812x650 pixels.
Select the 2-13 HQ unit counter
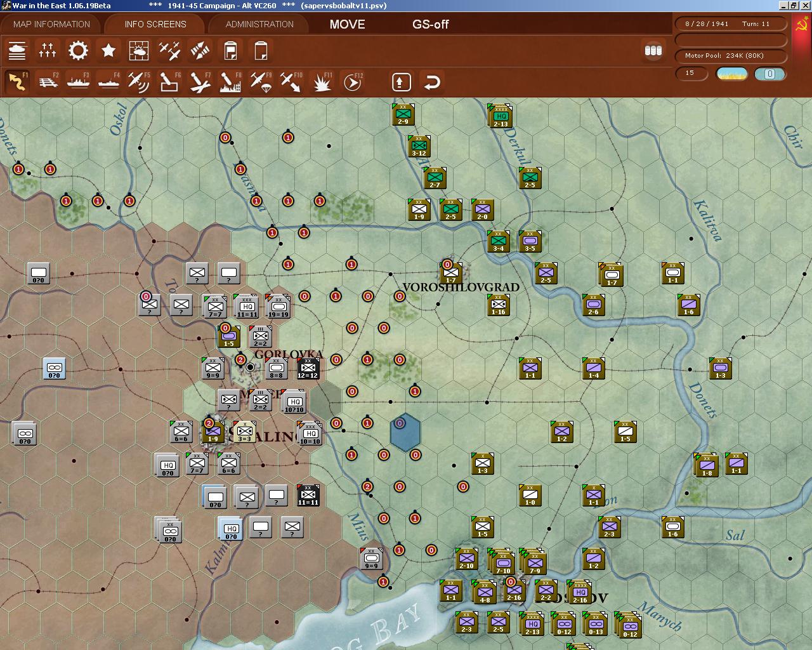pyautogui.click(x=501, y=117)
